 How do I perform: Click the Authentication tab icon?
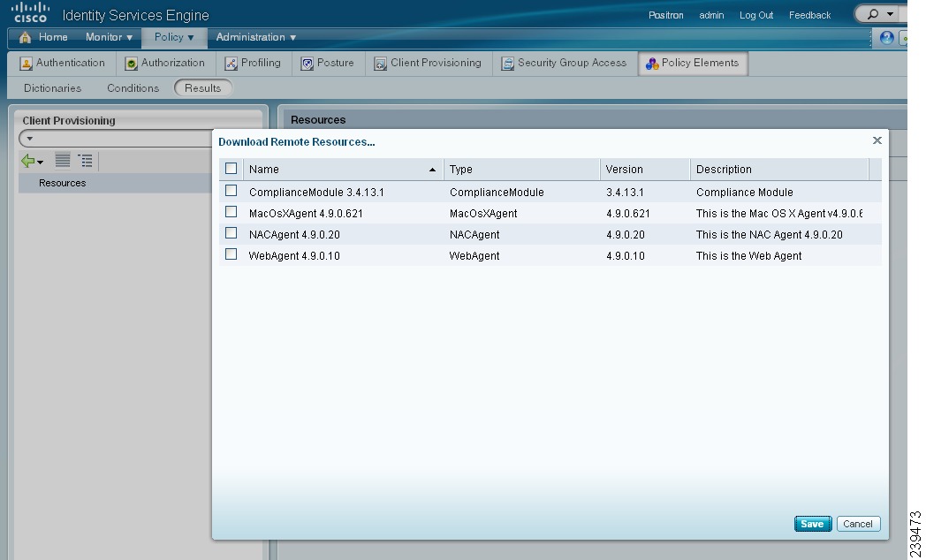26,64
